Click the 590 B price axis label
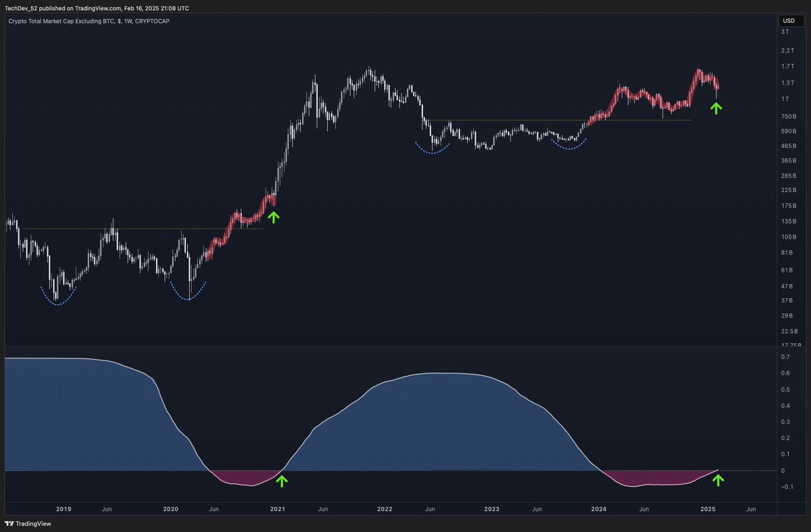The image size is (811, 532). (788, 131)
